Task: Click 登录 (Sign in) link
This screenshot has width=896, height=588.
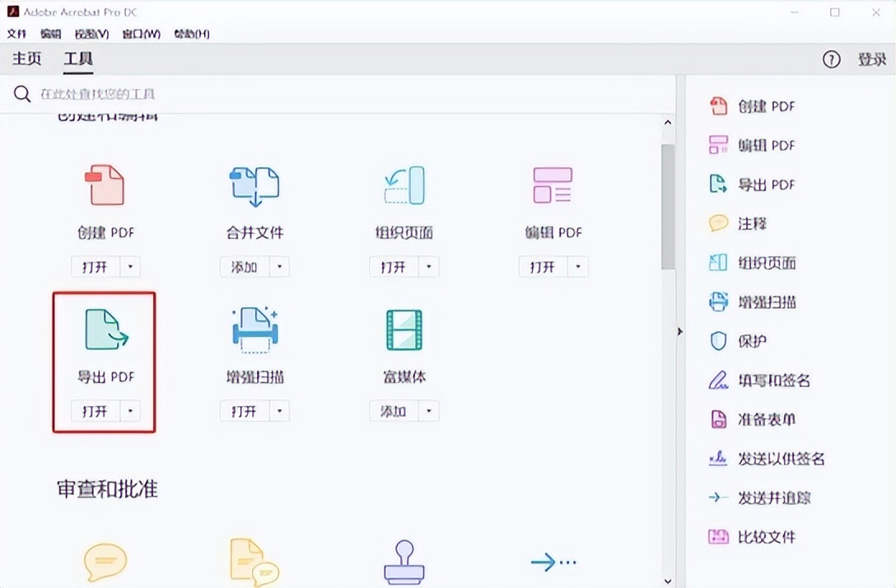Action: [871, 59]
